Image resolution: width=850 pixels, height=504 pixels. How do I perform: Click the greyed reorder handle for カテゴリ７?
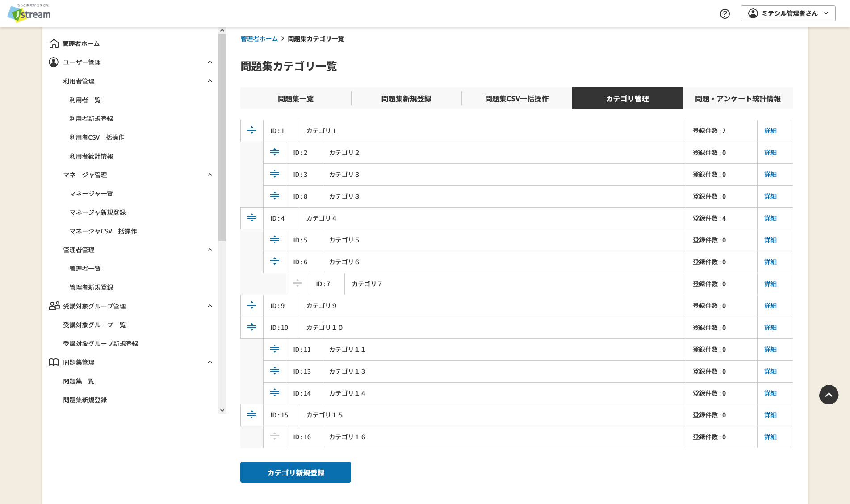tap(297, 283)
